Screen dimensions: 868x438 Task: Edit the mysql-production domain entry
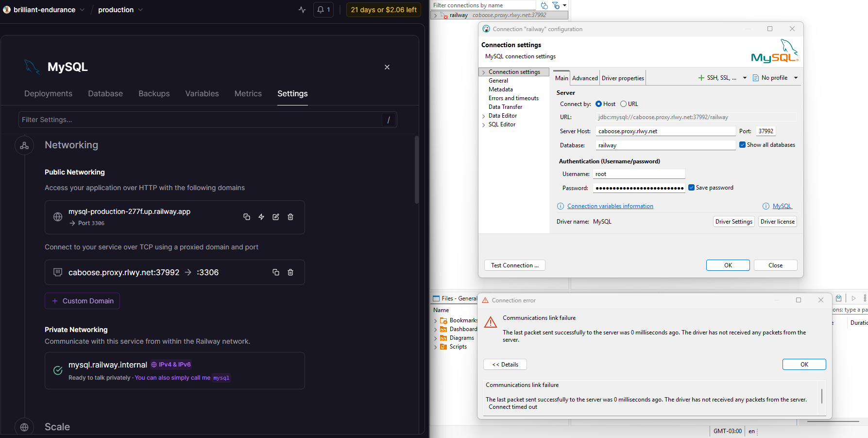pos(276,217)
